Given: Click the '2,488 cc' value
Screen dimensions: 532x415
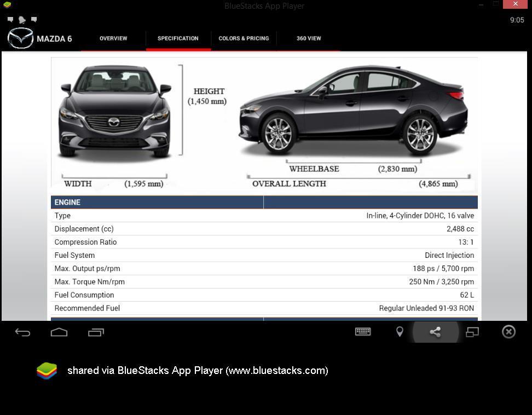Looking at the screenshot, I should click(460, 229).
